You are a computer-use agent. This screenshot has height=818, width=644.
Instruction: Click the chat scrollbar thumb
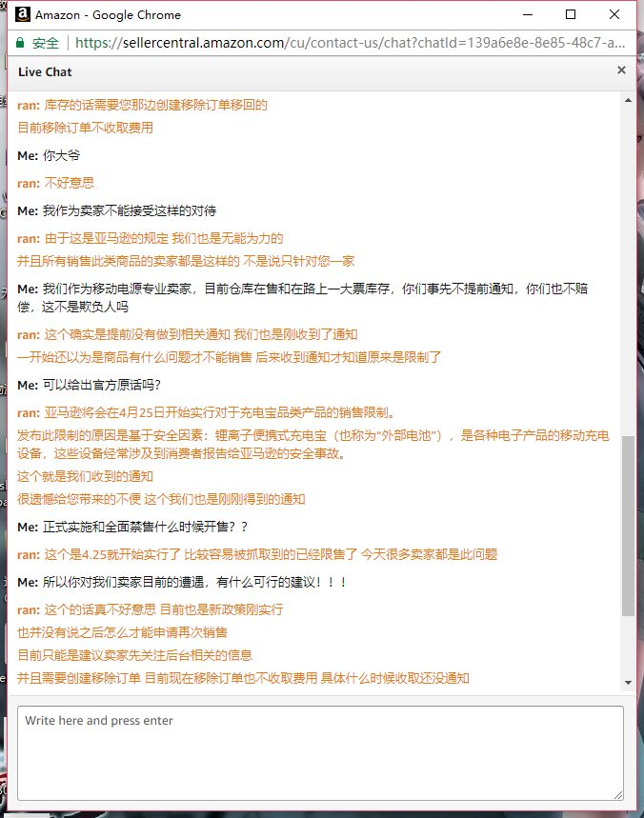coord(628,526)
